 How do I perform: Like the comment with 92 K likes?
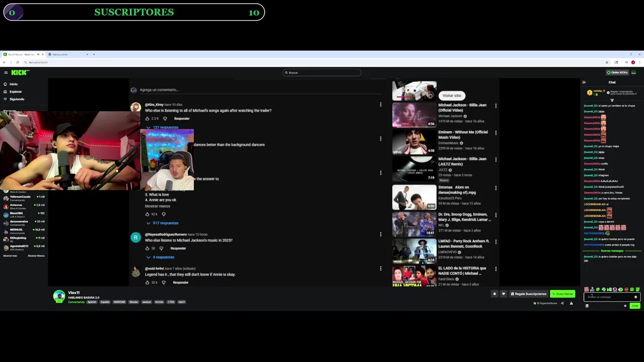147,214
